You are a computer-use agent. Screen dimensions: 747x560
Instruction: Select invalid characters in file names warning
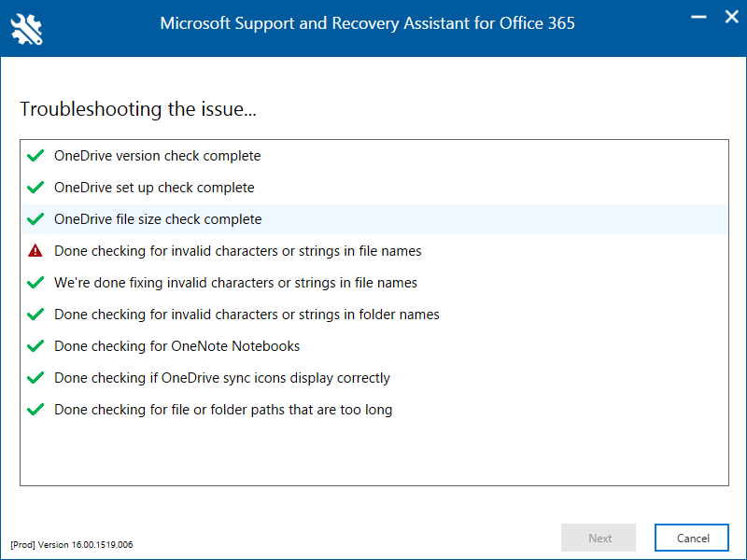pos(238,251)
